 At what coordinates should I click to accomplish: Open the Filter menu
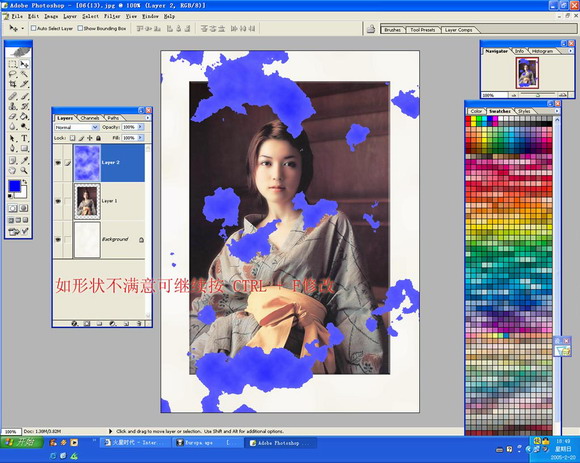112,16
